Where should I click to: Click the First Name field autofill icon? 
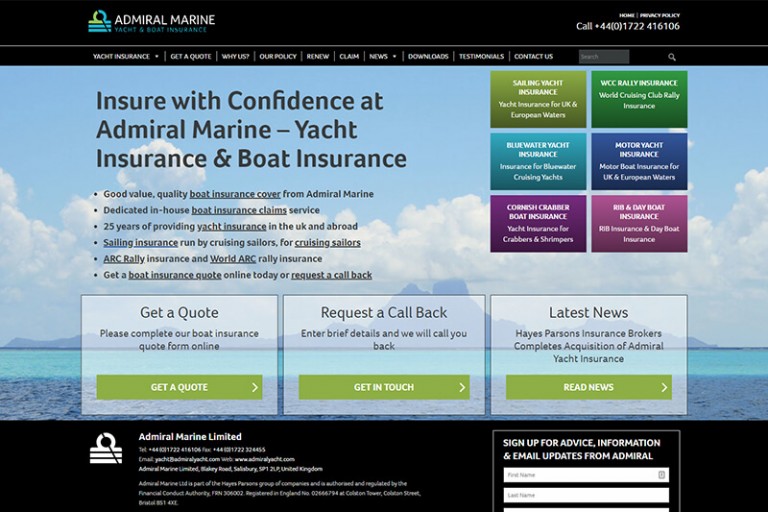(661, 475)
